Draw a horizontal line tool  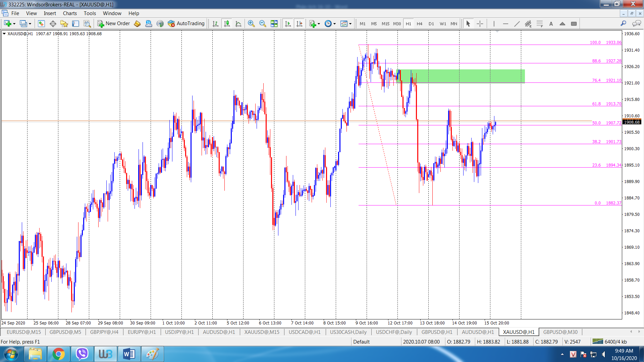pyautogui.click(x=505, y=23)
